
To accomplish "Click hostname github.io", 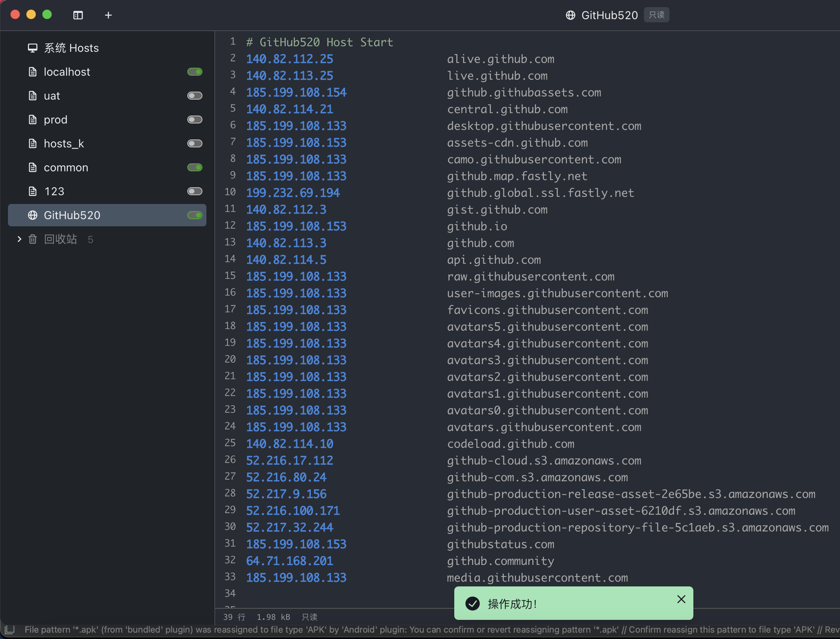I will [x=477, y=226].
